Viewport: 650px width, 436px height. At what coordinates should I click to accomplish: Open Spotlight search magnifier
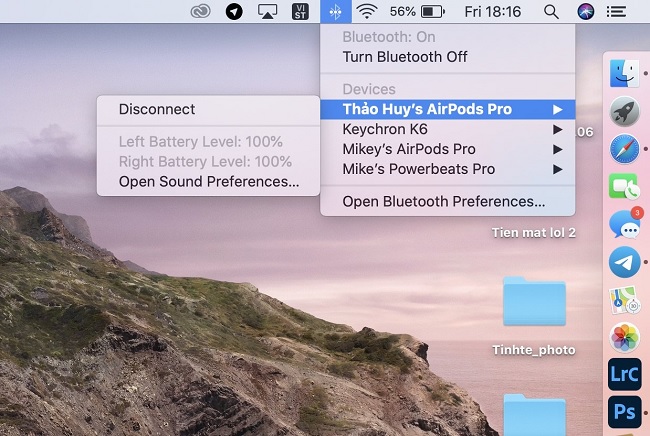pyautogui.click(x=551, y=12)
